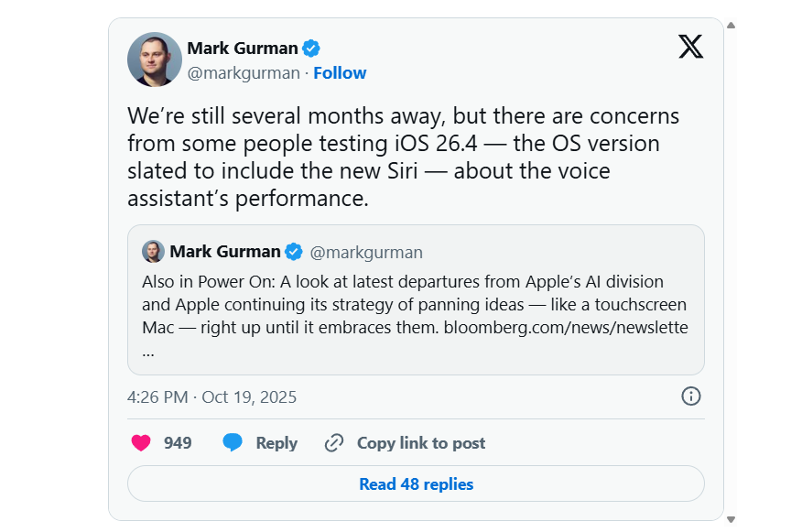Open the bloomberg.com newsletter link
791x532 pixels.
coord(566,327)
